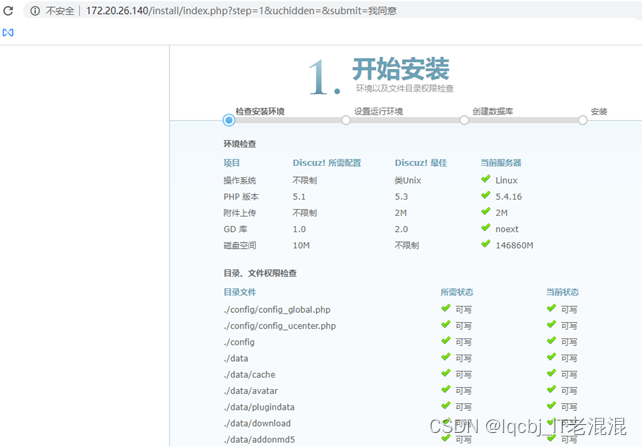Click the ./data/plugindata directory path
The width and height of the screenshot is (642, 446).
point(259,407)
